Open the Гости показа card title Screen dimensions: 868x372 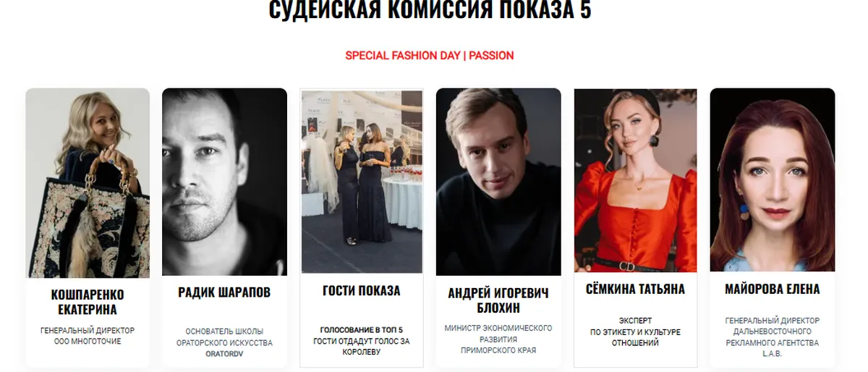[x=361, y=291]
